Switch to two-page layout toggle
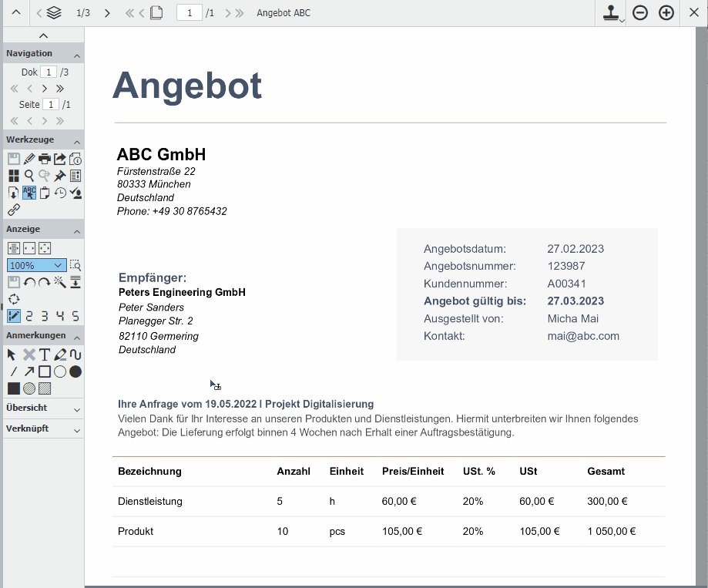Viewport: 708px width, 588px height. click(29, 316)
